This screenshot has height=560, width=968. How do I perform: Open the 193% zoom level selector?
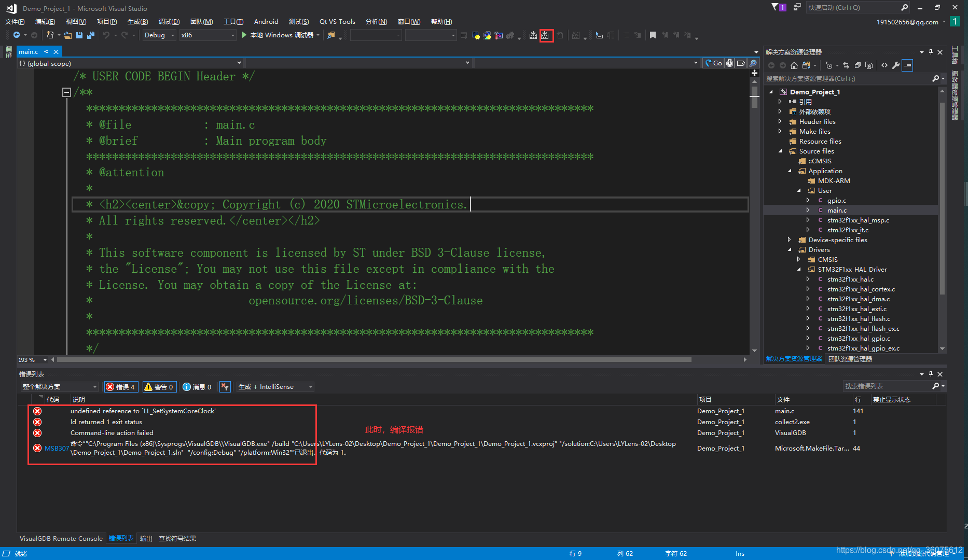click(x=31, y=359)
